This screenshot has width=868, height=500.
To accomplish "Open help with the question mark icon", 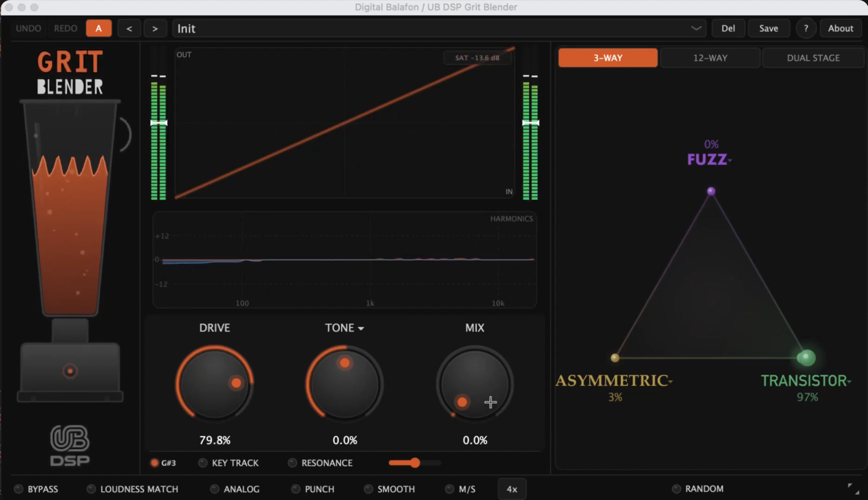I will pyautogui.click(x=806, y=28).
